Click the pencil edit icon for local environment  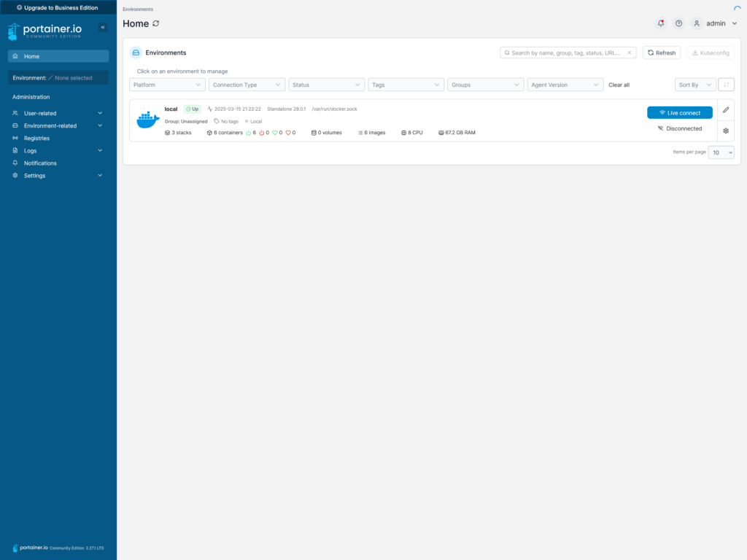click(x=726, y=110)
